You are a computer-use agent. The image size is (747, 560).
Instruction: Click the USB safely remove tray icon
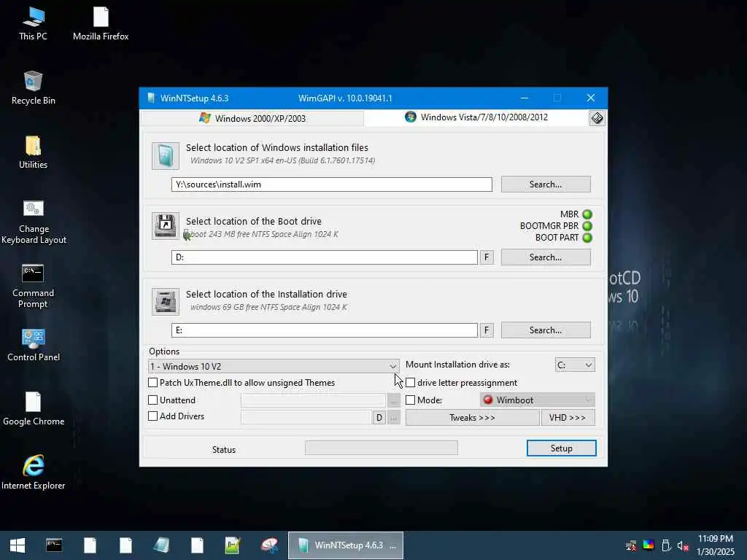tap(666, 545)
